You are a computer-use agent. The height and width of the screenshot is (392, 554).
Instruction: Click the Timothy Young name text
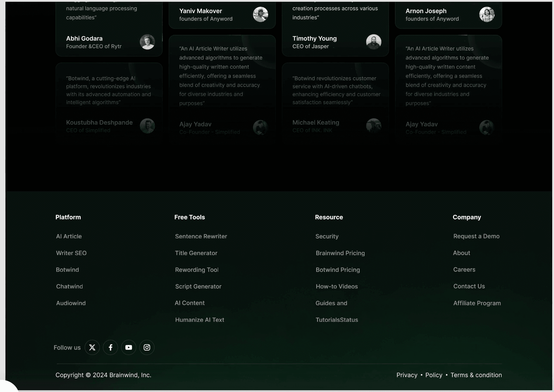pos(315,38)
